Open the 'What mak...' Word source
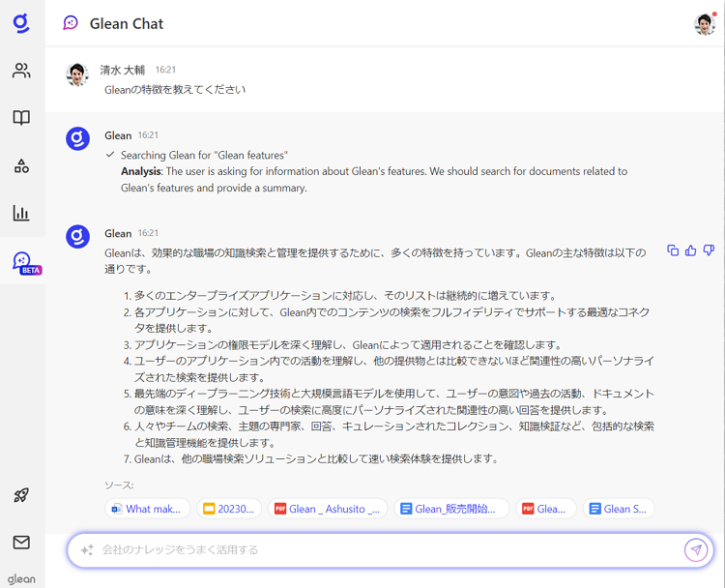The image size is (725, 588). (x=147, y=509)
